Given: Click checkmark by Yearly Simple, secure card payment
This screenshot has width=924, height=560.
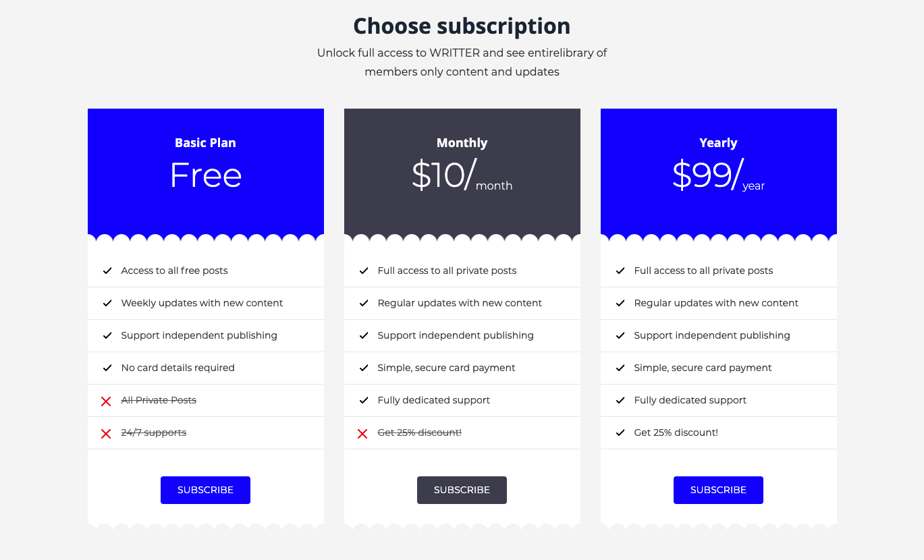Looking at the screenshot, I should click(620, 368).
